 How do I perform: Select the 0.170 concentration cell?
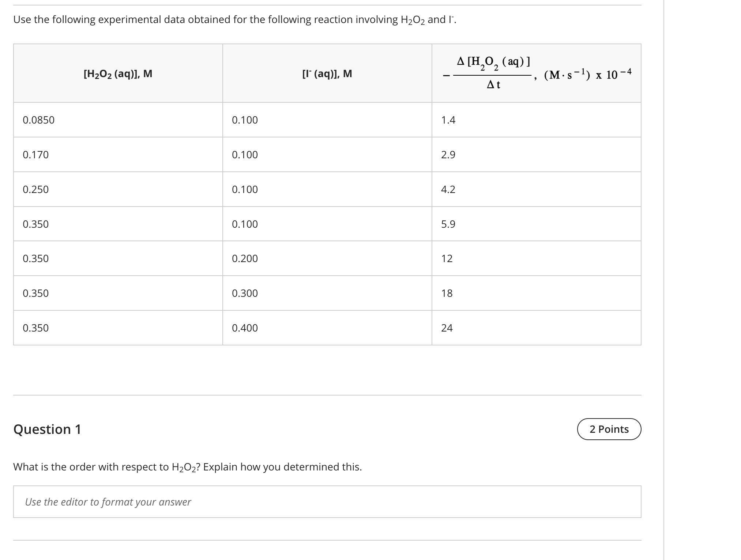[x=35, y=154]
